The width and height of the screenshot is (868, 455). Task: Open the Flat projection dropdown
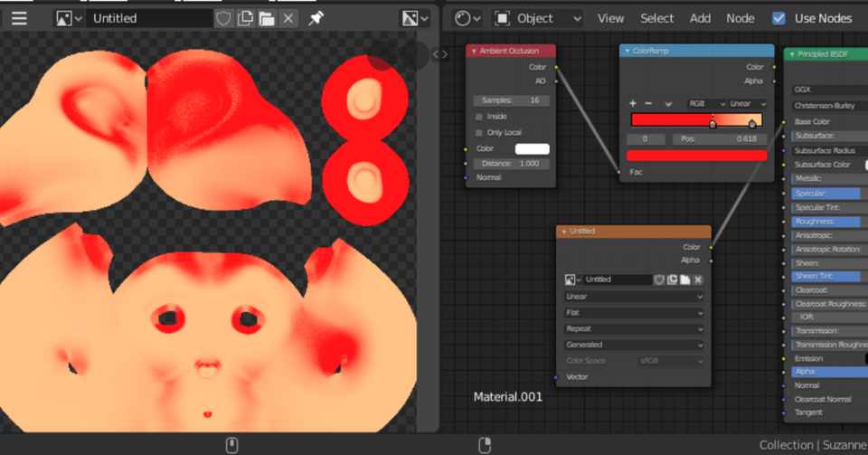point(634,313)
